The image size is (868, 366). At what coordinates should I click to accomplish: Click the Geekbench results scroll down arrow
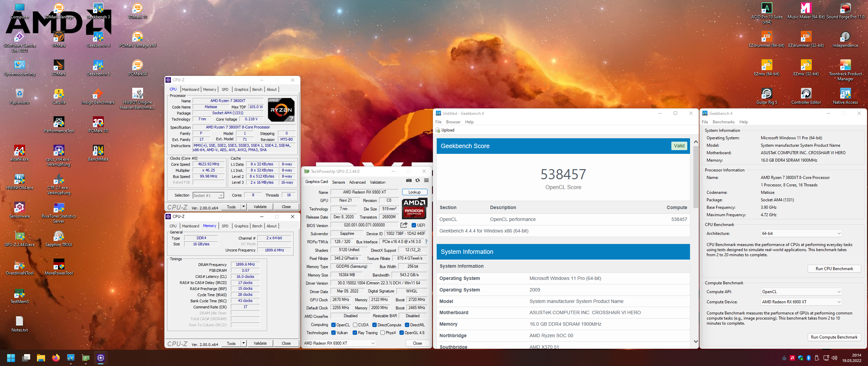pos(696,342)
